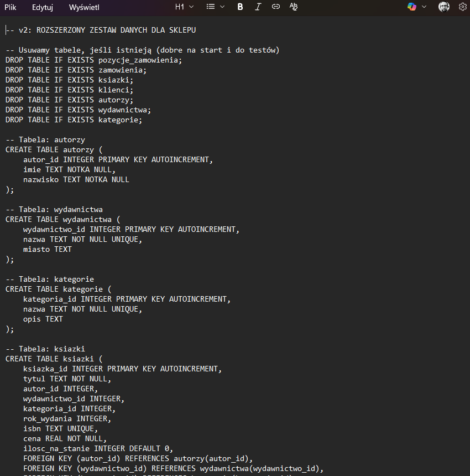The image size is (470, 476).
Task: Open the H1 heading style dropdown
Action: pyautogui.click(x=184, y=7)
